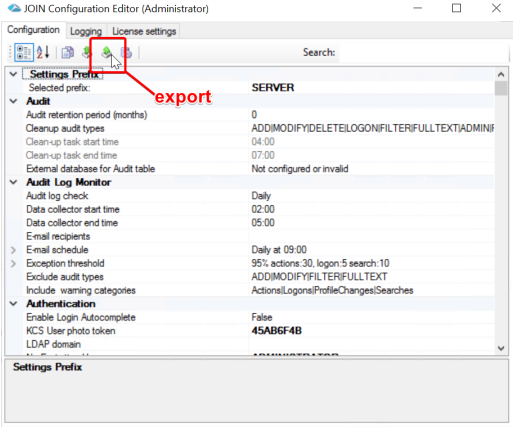The height and width of the screenshot is (431, 513).
Task: Click the ADD|MODIFY|FILTER|FULLTEXT value
Action: pyautogui.click(x=319, y=277)
